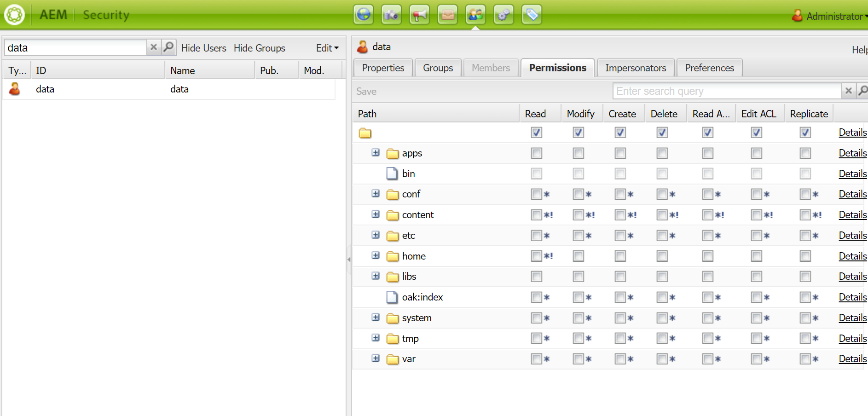
Task: Toggle Modify checkbox for content row
Action: 578,215
